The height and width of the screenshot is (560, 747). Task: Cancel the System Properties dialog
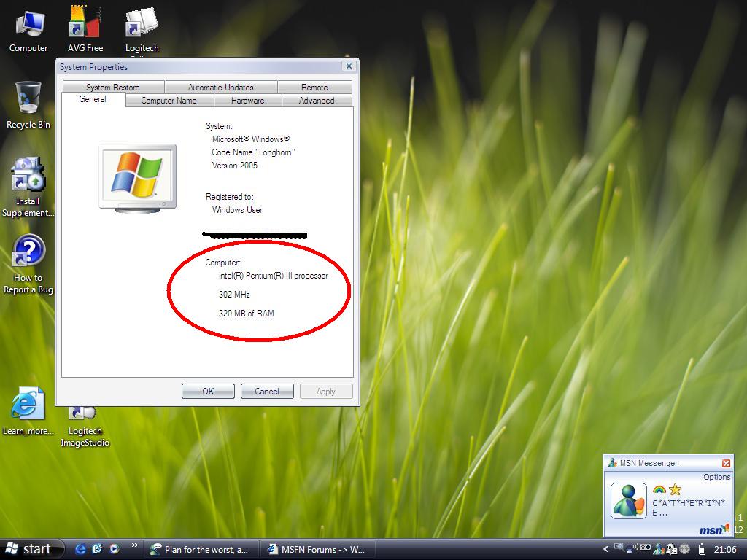coord(267,392)
